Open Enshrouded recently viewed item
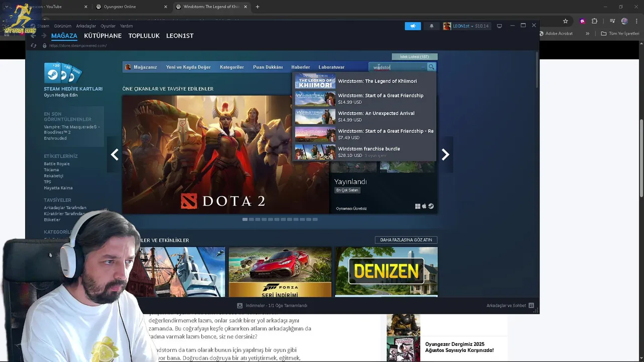The height and width of the screenshot is (362, 644). (55, 138)
